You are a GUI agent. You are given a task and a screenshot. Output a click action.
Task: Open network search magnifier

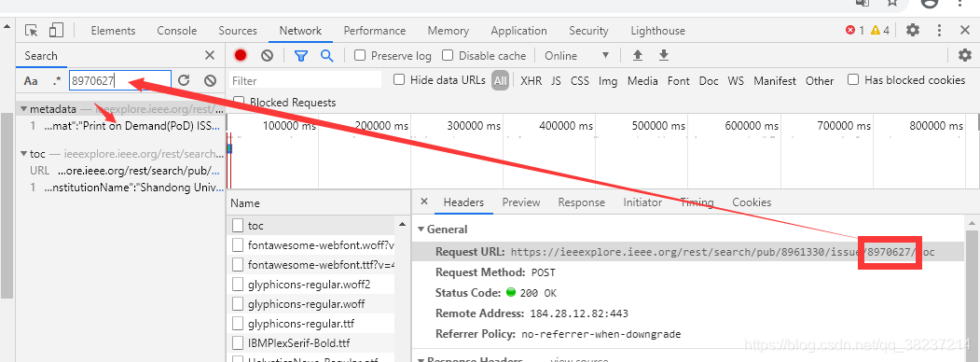tap(327, 56)
